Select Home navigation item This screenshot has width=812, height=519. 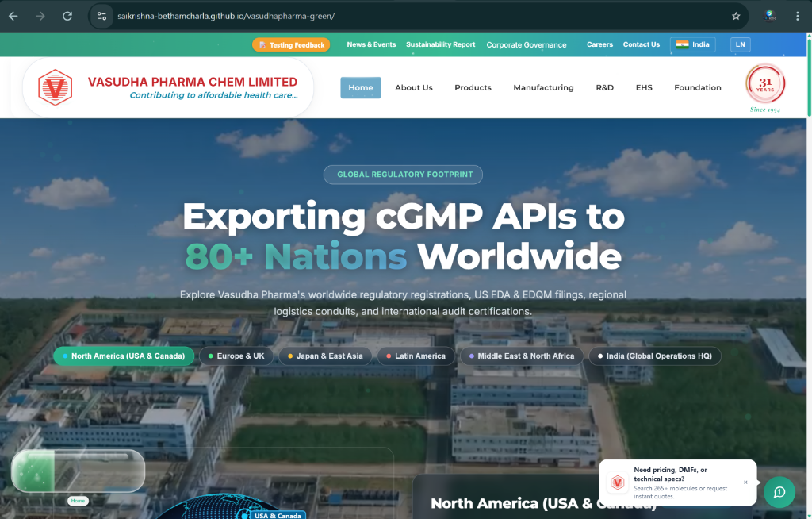(361, 87)
